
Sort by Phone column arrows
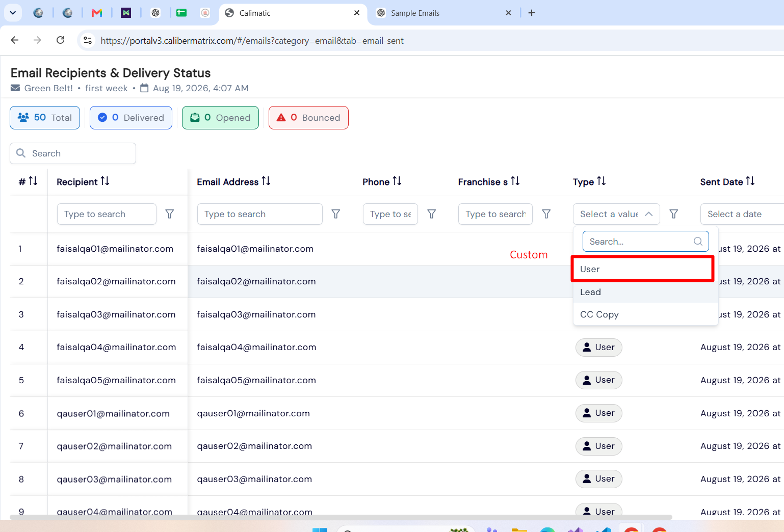(397, 181)
